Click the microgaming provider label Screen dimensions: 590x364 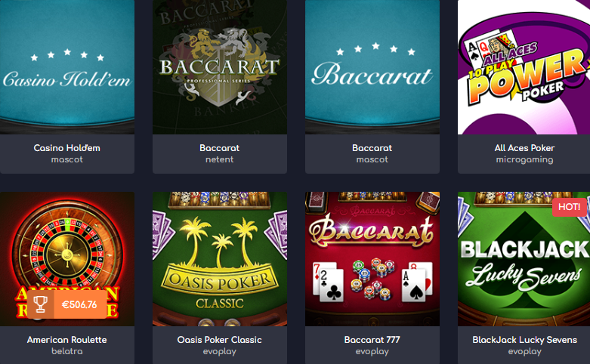click(x=524, y=159)
